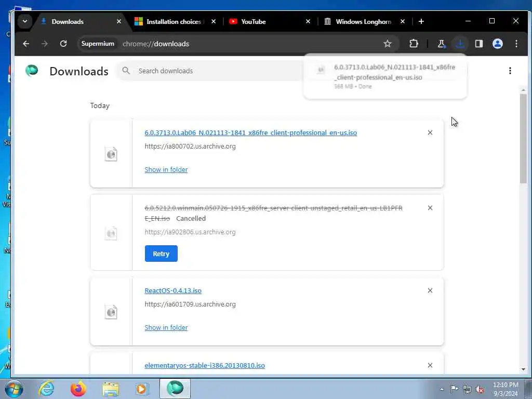This screenshot has height=399, width=532.
Task: Open the elementaryos-stable-i386 ISO link
Action: [205, 365]
